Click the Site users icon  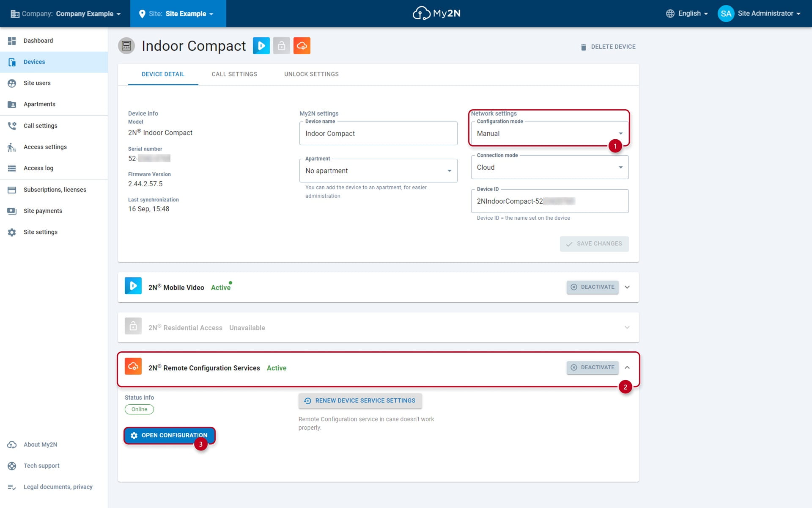coord(12,83)
